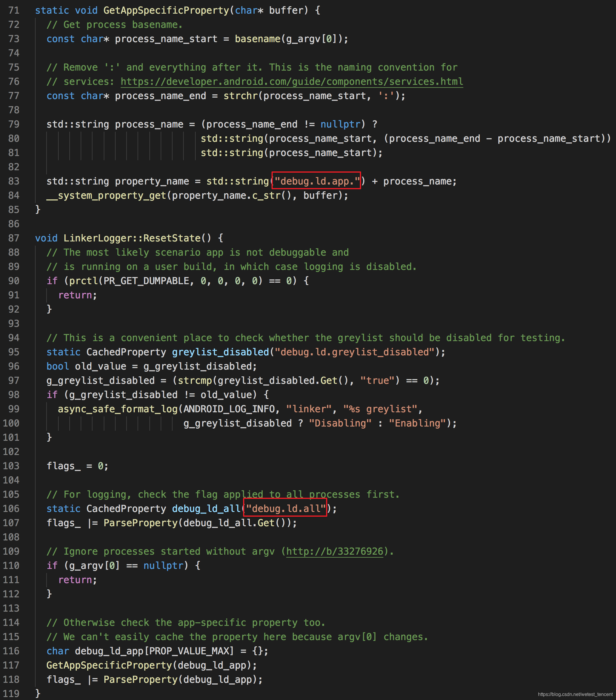Click the GetAppSpecificProperty function definition name
The width and height of the screenshot is (616, 700).
[x=166, y=10]
